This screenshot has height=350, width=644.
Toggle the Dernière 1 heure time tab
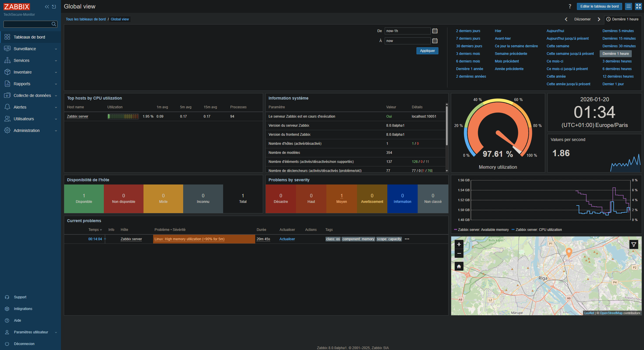(x=622, y=19)
